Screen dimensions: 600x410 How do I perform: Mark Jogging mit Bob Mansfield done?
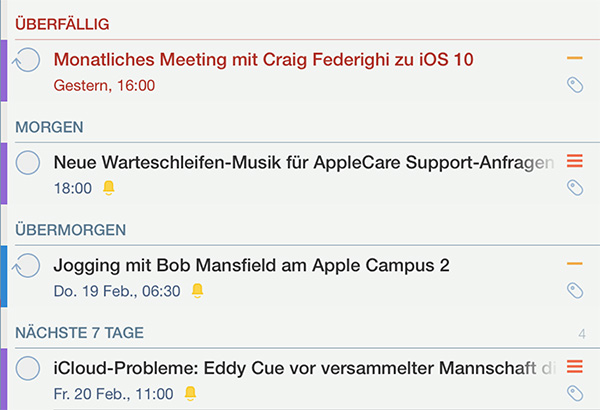click(26, 265)
